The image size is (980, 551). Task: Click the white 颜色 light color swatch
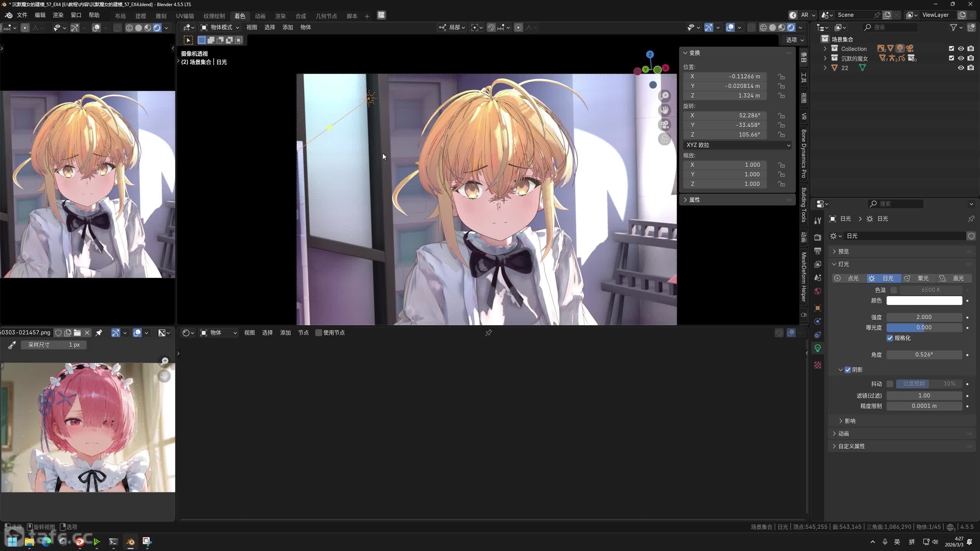coord(924,301)
